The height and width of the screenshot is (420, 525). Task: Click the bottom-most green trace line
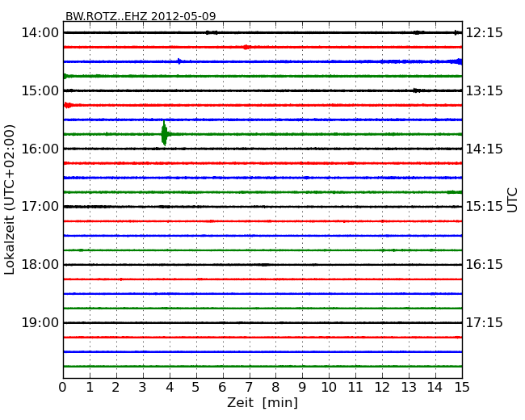pos(262,366)
